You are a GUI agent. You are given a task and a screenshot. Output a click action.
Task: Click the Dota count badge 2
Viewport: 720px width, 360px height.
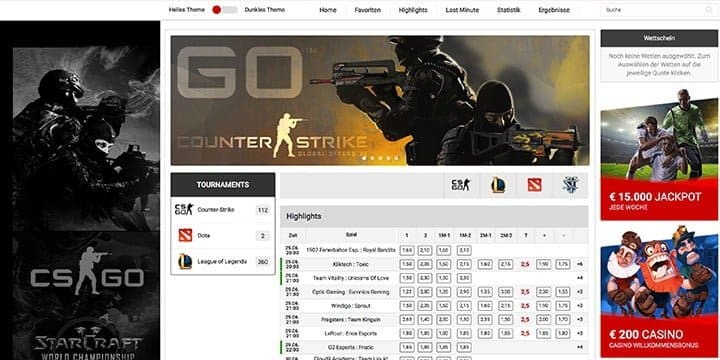[263, 236]
